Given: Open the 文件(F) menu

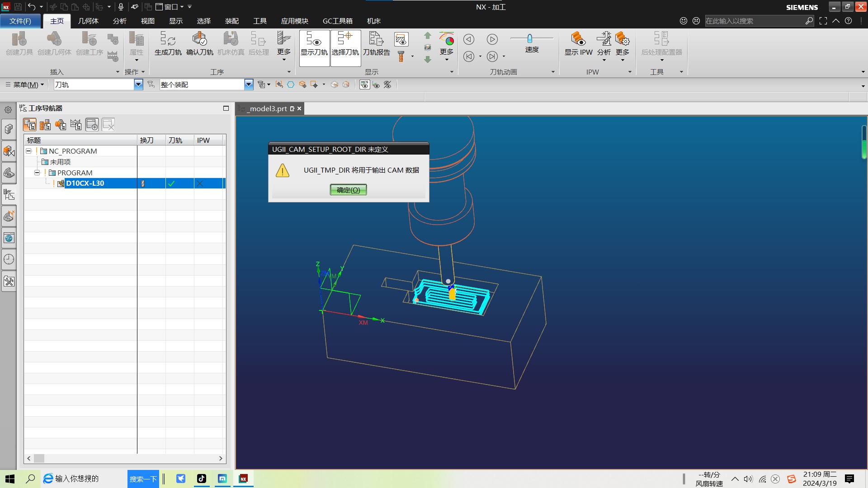Looking at the screenshot, I should coord(20,21).
